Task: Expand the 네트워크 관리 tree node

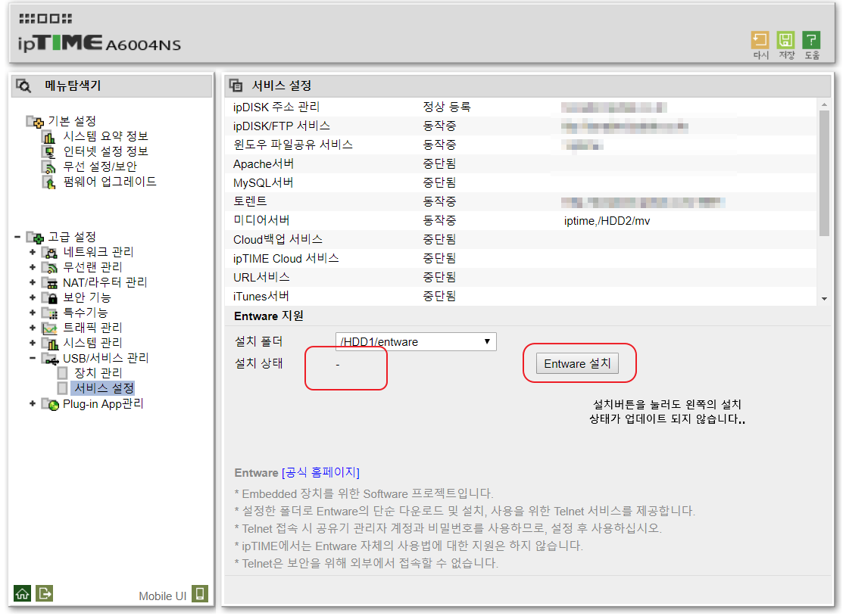Action: [x=33, y=252]
